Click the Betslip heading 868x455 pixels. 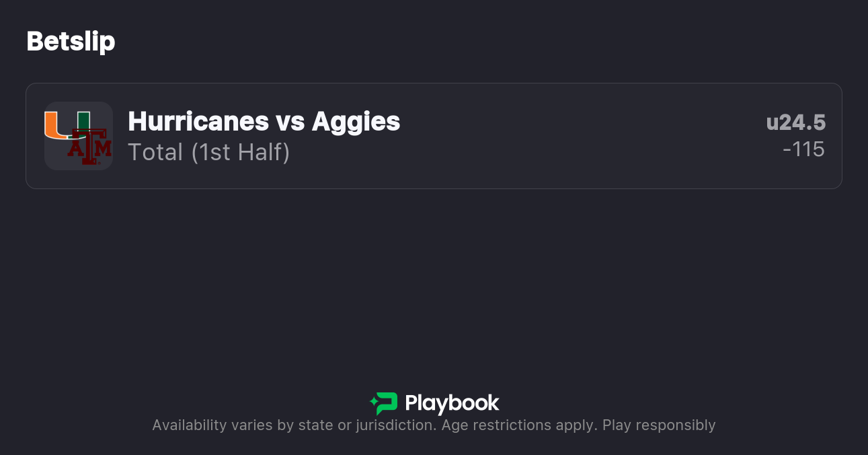(x=71, y=42)
